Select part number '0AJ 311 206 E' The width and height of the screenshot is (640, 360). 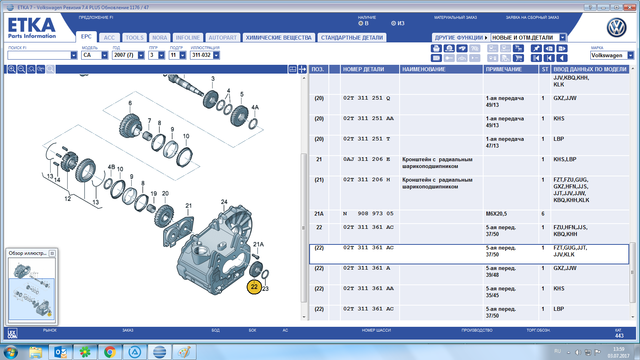[367, 160]
